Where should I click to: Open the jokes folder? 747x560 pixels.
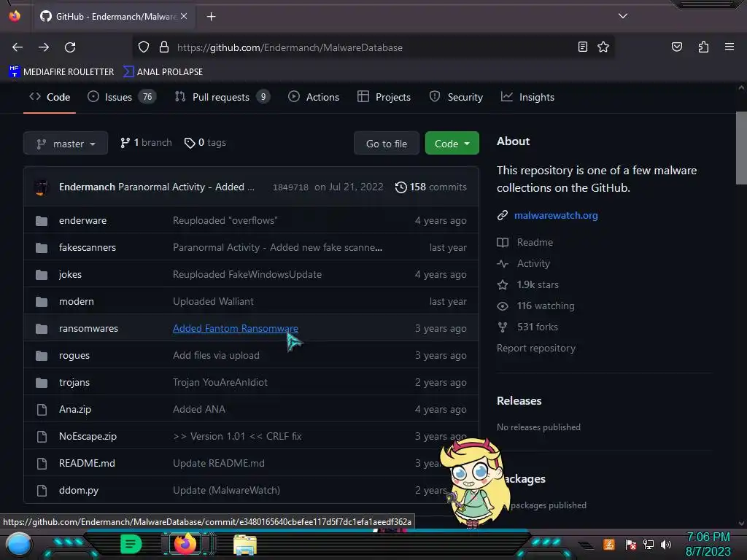70,275
